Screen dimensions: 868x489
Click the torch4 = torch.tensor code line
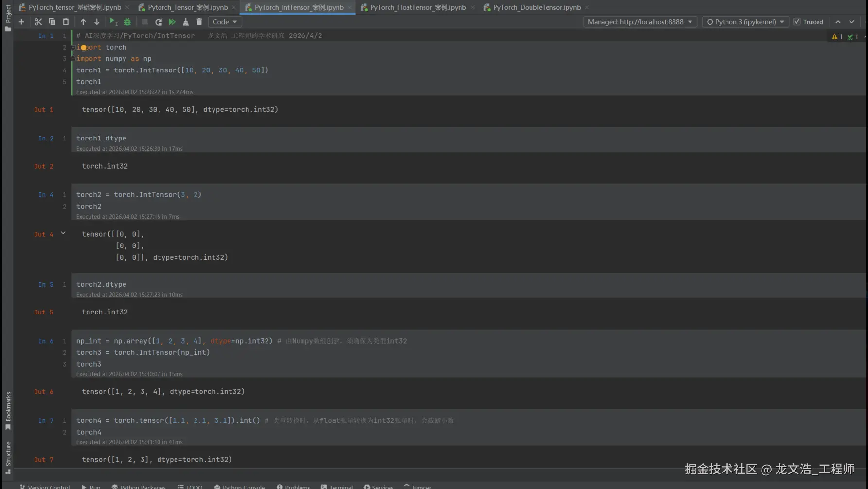pyautogui.click(x=265, y=420)
